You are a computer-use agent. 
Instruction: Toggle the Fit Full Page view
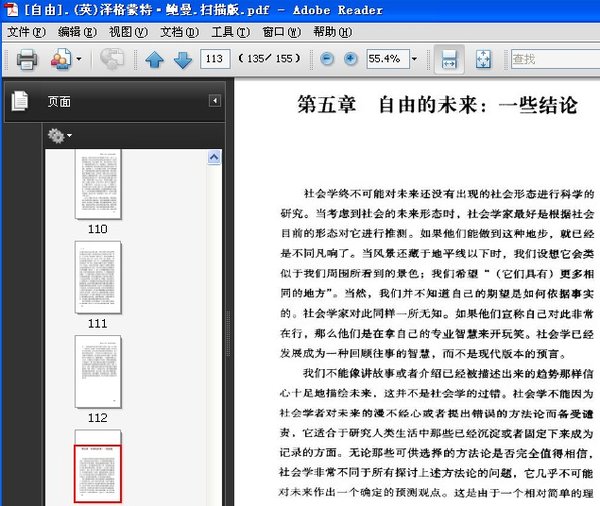click(482, 60)
